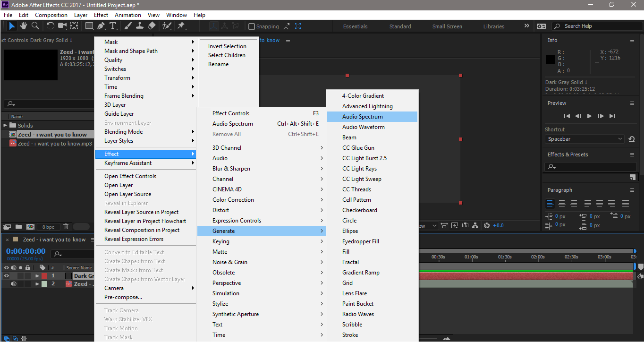This screenshot has height=343, width=644.
Task: Open the Preview panel menu
Action: click(x=632, y=103)
